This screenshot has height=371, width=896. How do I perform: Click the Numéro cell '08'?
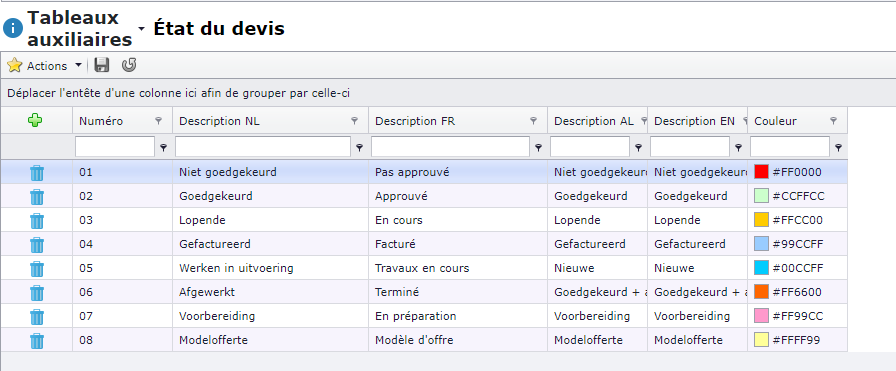click(x=122, y=340)
